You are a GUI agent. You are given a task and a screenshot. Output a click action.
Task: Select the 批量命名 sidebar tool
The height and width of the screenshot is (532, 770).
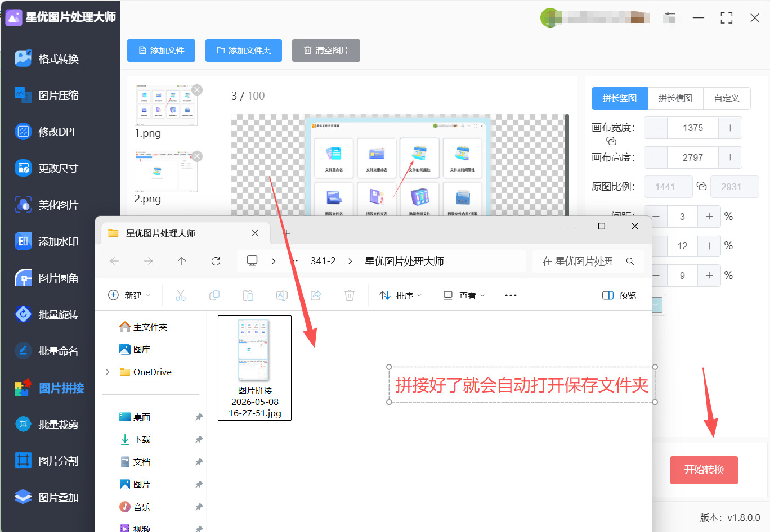(47, 351)
